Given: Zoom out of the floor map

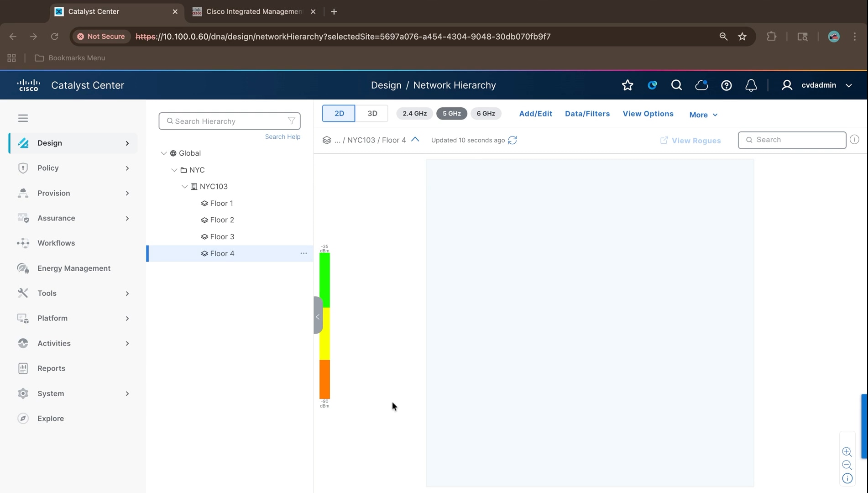Looking at the screenshot, I should 847,465.
